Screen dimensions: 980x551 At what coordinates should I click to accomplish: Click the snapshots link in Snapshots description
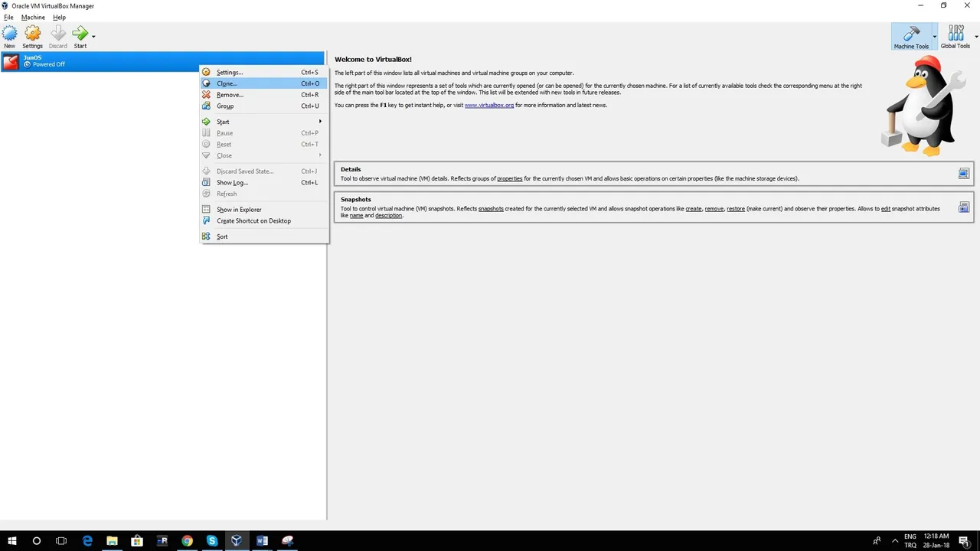click(491, 208)
